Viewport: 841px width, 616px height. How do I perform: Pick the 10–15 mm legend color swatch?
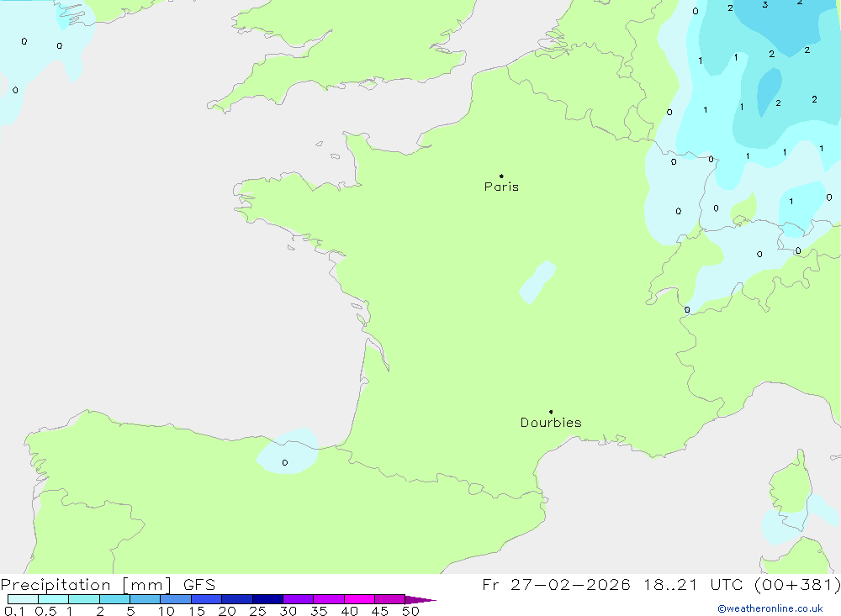coord(176,599)
